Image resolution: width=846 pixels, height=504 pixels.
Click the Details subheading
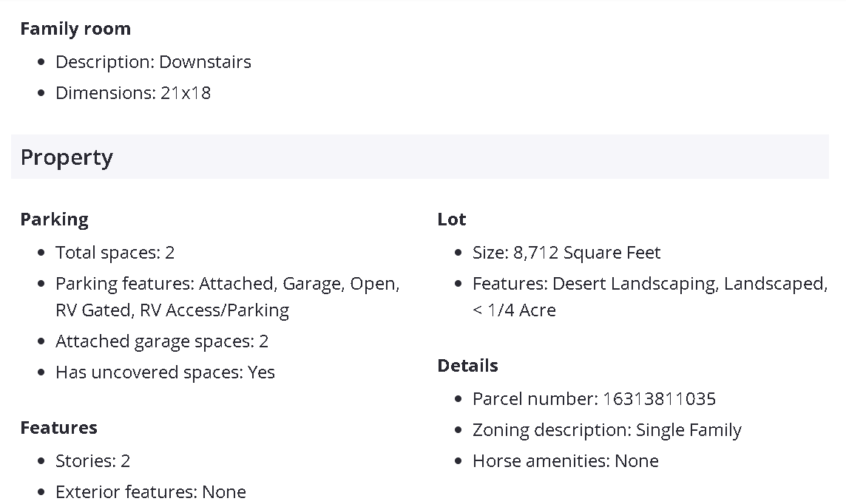point(467,366)
